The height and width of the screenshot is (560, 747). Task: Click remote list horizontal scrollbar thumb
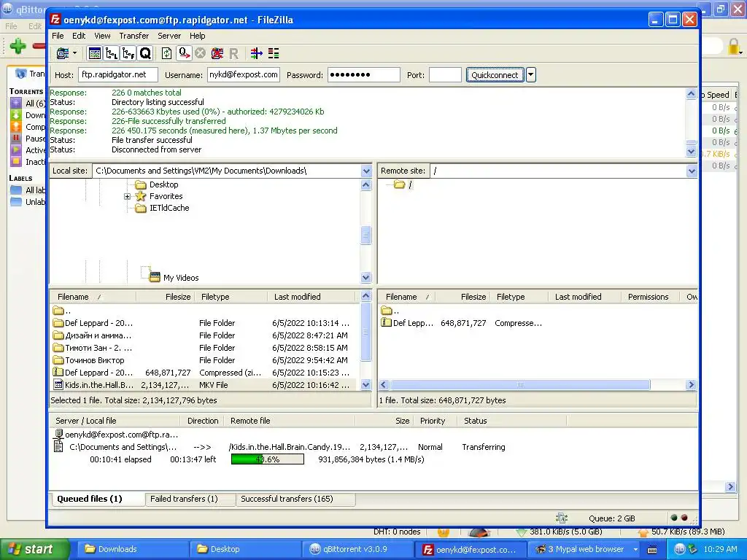(519, 385)
